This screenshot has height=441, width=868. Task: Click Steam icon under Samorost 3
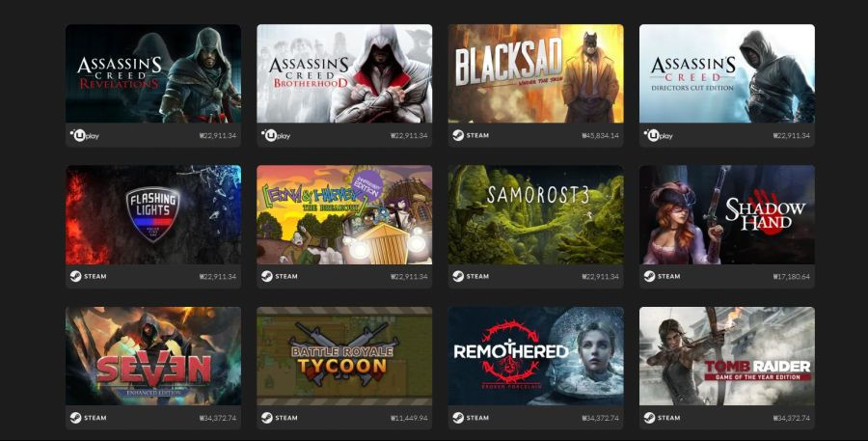click(458, 276)
